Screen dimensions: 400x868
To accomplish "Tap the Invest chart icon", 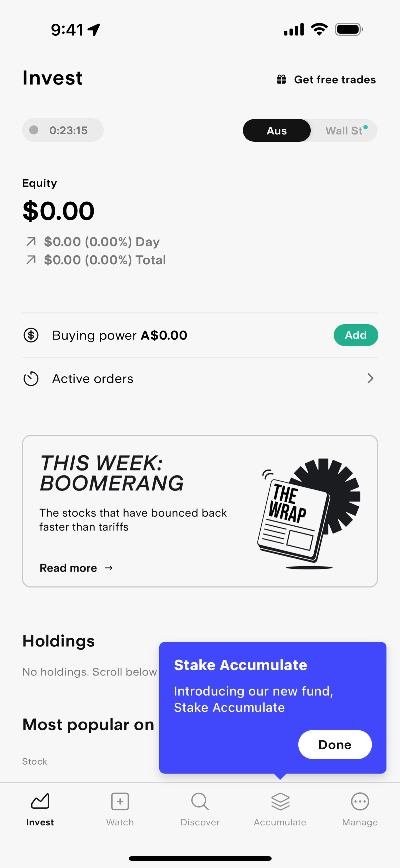I will pyautogui.click(x=40, y=801).
